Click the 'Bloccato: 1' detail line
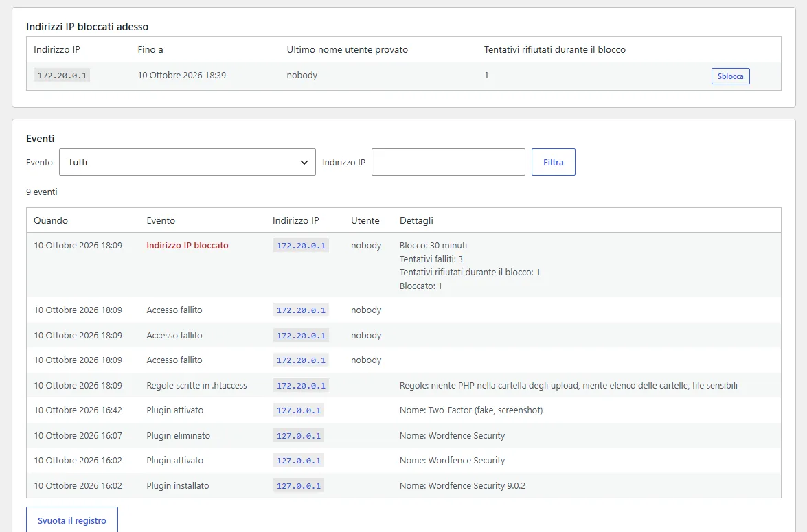The image size is (807, 532). coord(421,286)
